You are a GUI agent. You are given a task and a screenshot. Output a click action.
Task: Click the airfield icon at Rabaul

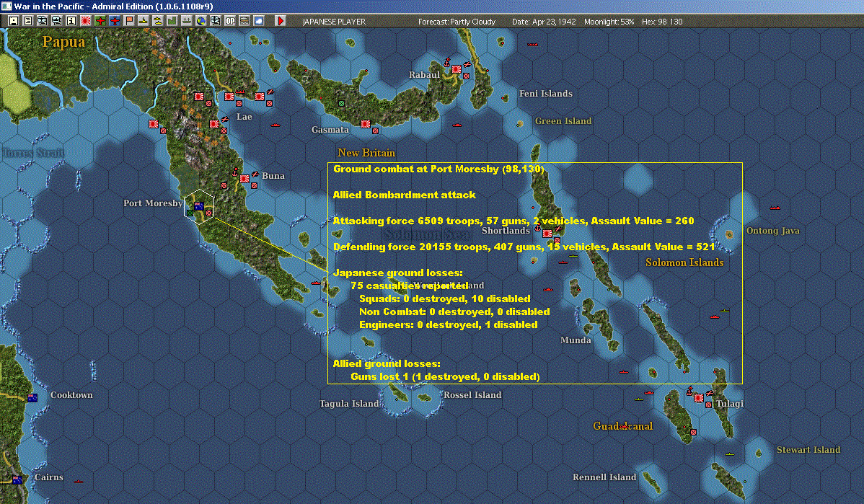coord(467,64)
